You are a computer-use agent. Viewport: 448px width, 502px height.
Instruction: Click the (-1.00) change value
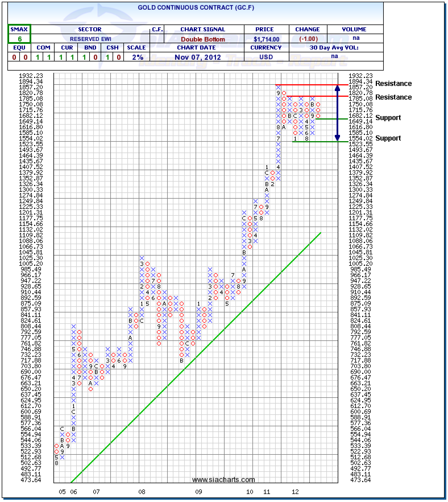(308, 39)
